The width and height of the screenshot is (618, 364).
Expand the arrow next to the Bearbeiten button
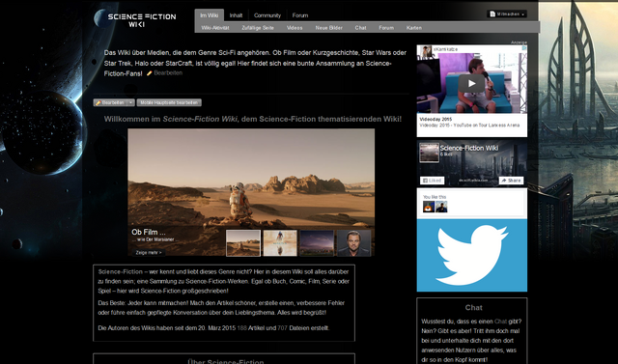click(x=131, y=102)
